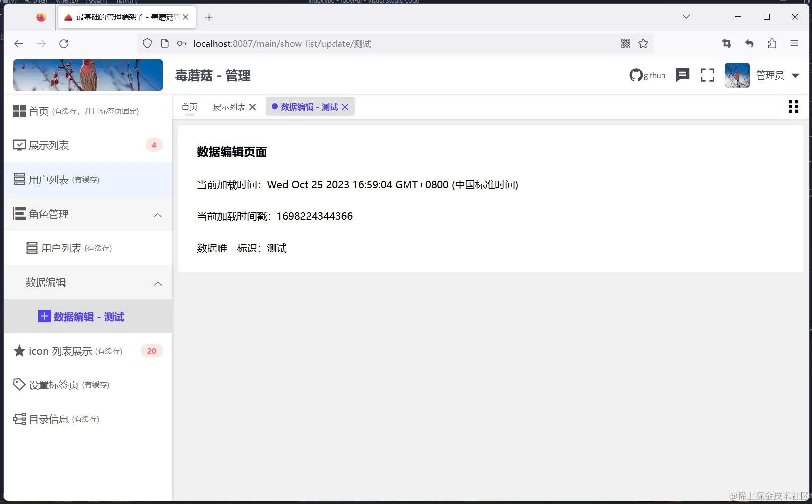Open the tab grid menu icon
Screen dimensions: 812x504
(x=794, y=107)
